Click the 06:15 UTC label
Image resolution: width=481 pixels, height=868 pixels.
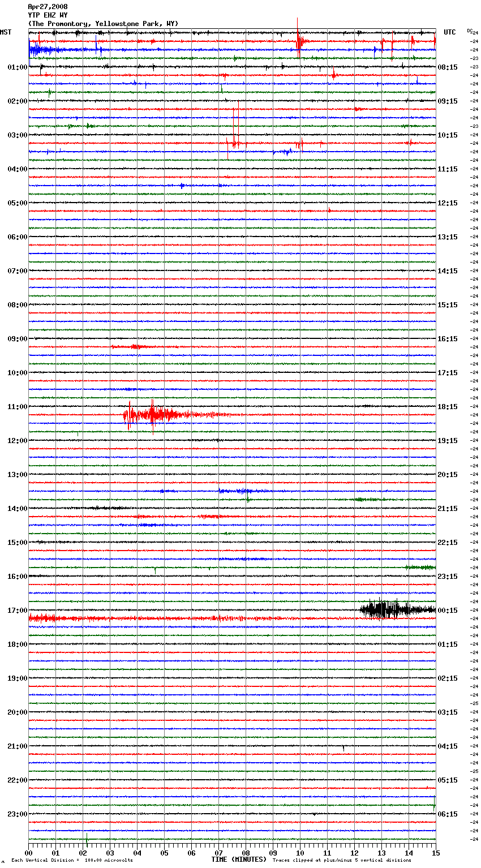pos(448,814)
